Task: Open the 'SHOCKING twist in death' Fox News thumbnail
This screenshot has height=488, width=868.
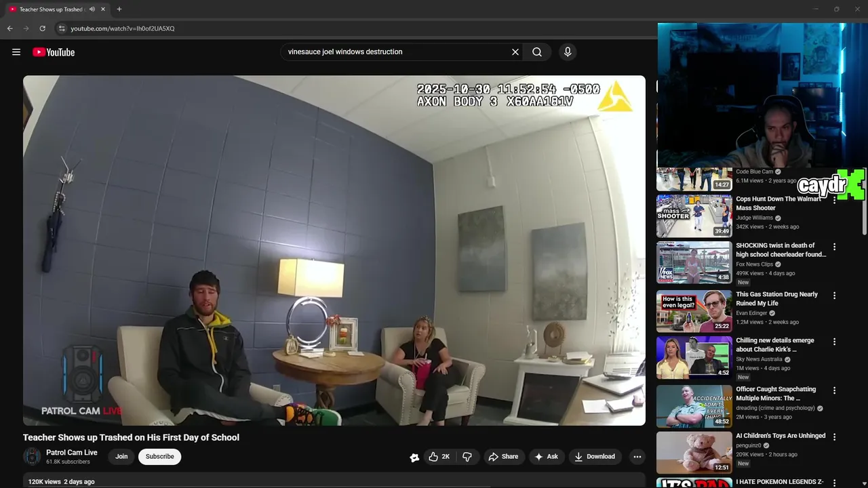Action: pyautogui.click(x=694, y=262)
